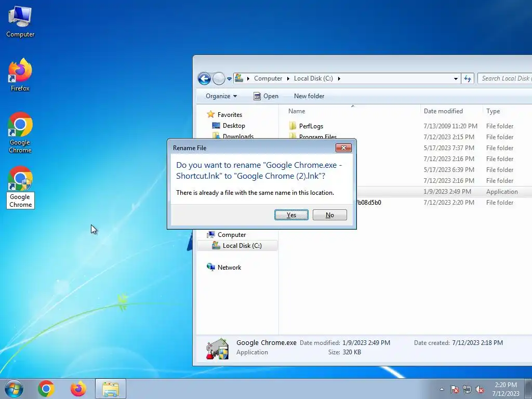
Task: Click the Explorer Forward arrow button
Action: coord(219,79)
